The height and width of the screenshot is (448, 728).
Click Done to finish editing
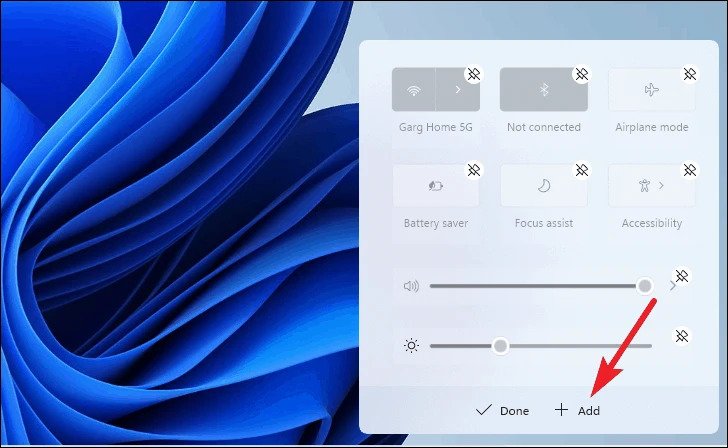[x=502, y=410]
